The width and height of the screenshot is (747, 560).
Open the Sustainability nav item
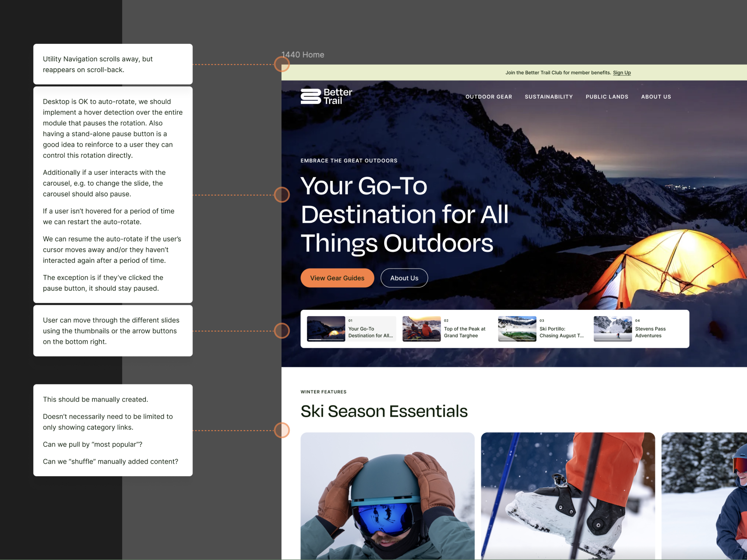pos(548,97)
